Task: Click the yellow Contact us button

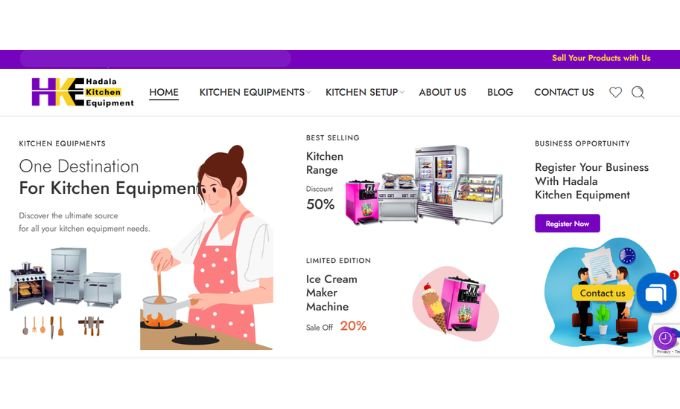Action: 602,293
